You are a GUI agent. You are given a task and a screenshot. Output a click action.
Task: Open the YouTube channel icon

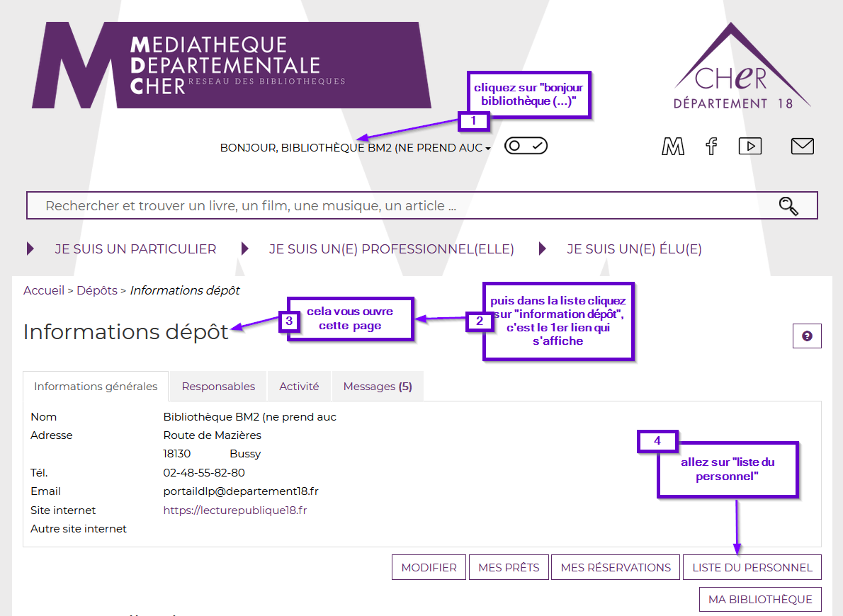pyautogui.click(x=749, y=146)
